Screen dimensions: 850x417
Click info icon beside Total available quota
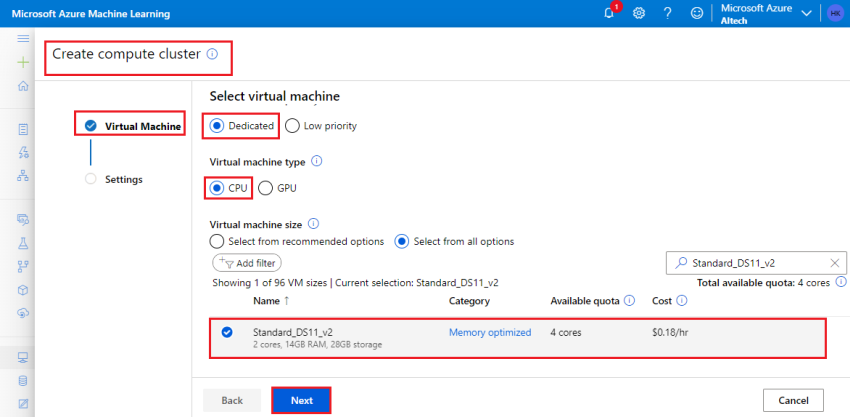pos(841,282)
